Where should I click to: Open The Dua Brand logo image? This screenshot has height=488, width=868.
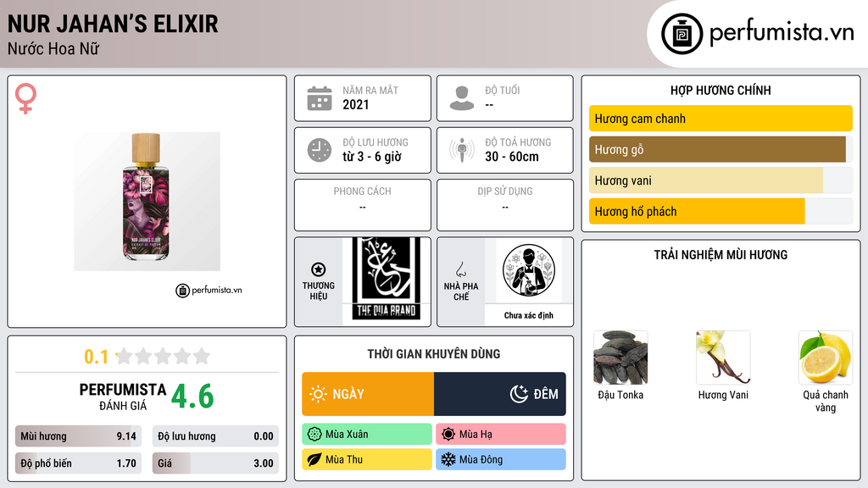pos(387,280)
